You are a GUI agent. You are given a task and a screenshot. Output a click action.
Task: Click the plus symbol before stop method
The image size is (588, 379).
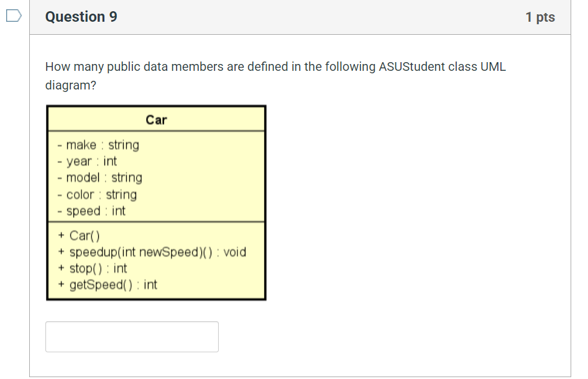[60, 268]
